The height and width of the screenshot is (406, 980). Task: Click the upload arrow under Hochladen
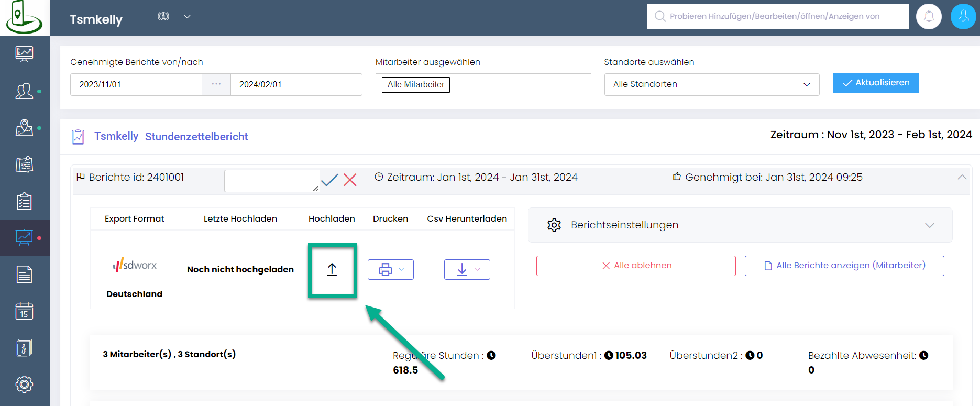click(332, 270)
